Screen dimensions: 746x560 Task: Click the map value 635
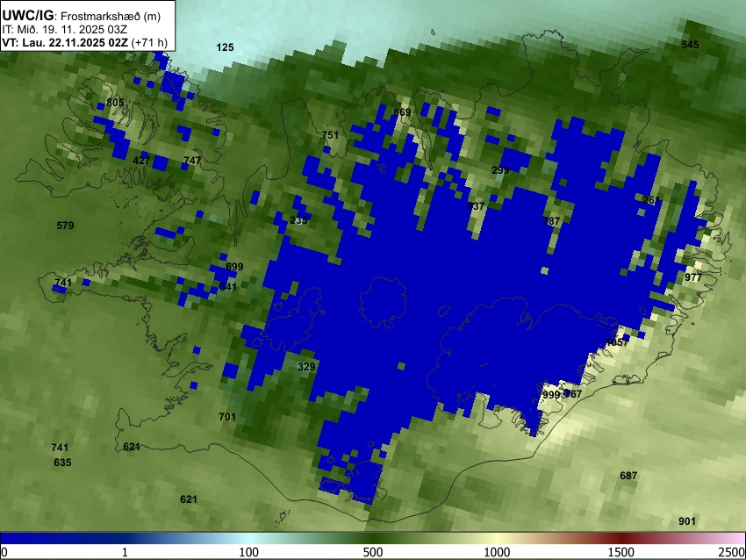coord(62,463)
